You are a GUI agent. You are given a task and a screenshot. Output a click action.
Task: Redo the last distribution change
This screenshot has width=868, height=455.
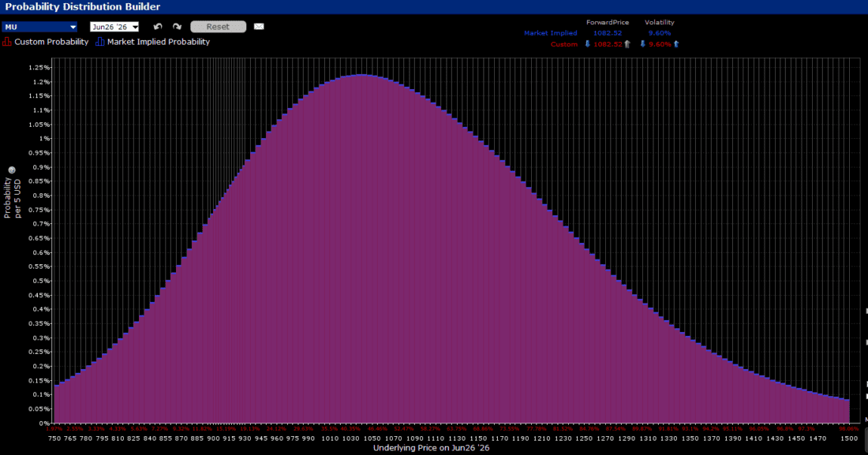click(177, 27)
